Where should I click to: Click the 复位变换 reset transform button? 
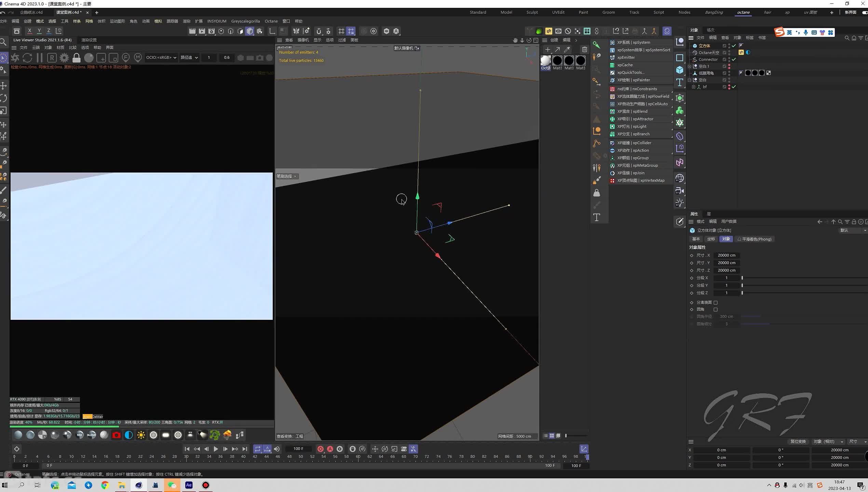(798, 441)
